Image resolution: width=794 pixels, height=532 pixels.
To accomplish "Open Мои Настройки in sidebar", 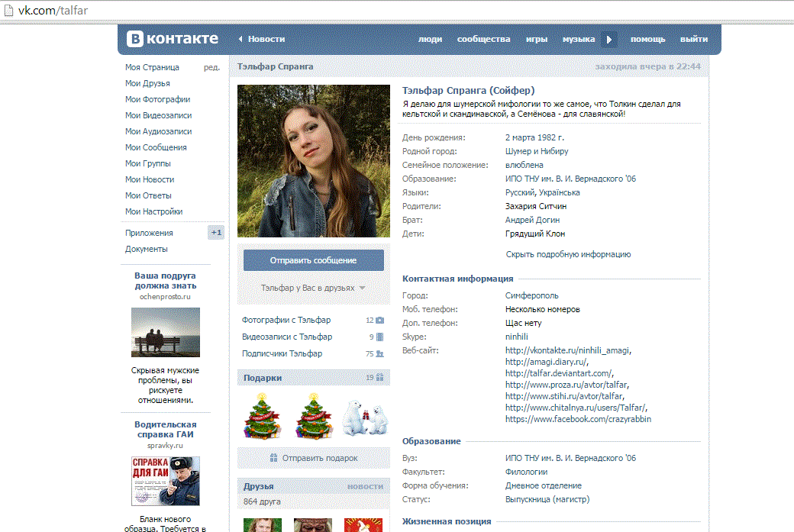I will pos(154,211).
